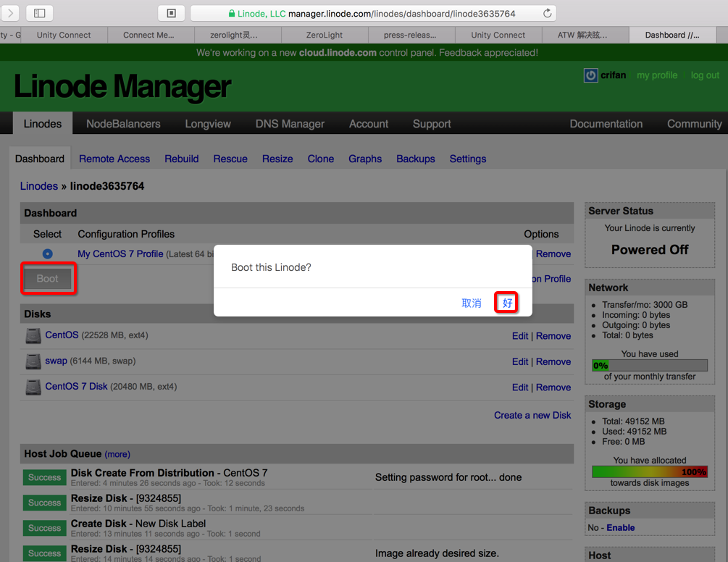
Task: Click the Safari forward arrow button
Action: pos(10,13)
